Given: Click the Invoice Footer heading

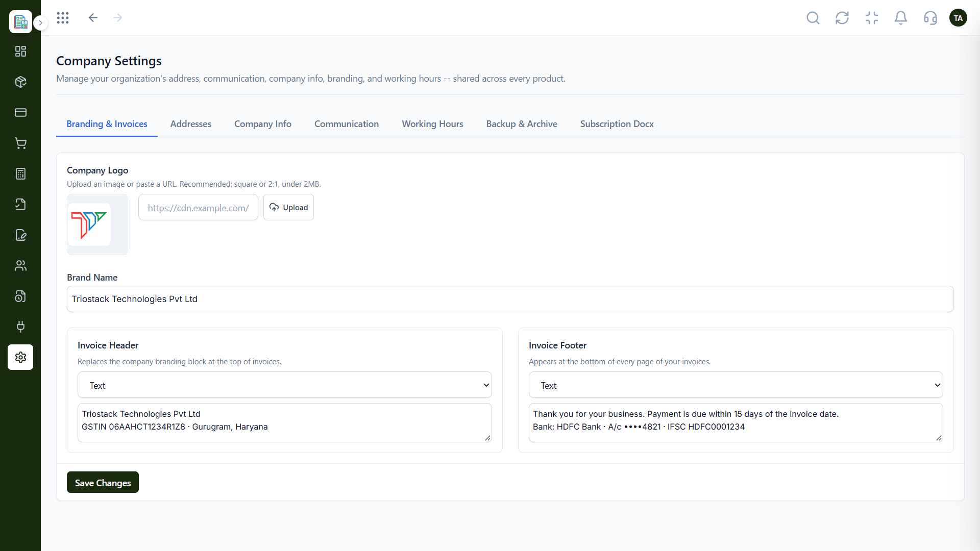Looking at the screenshot, I should [557, 345].
